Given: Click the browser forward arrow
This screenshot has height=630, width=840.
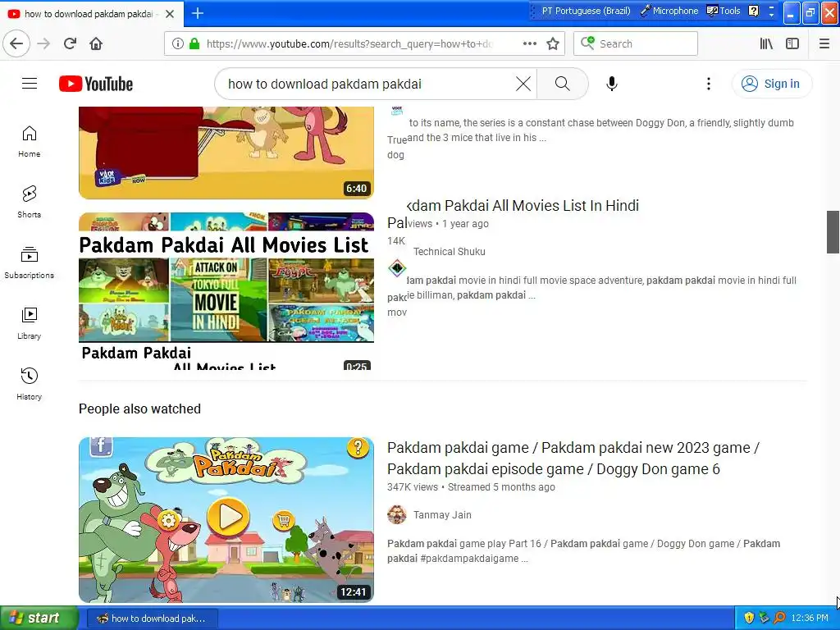Looking at the screenshot, I should 43,43.
